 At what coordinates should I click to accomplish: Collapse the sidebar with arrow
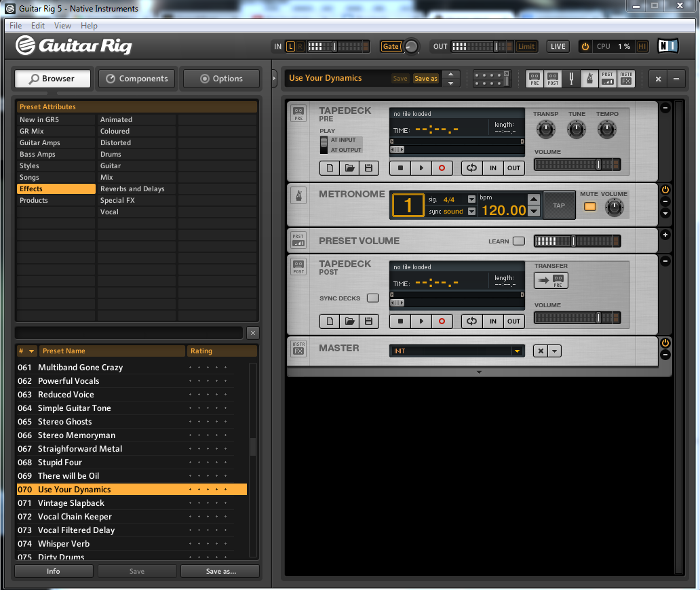coord(275,79)
